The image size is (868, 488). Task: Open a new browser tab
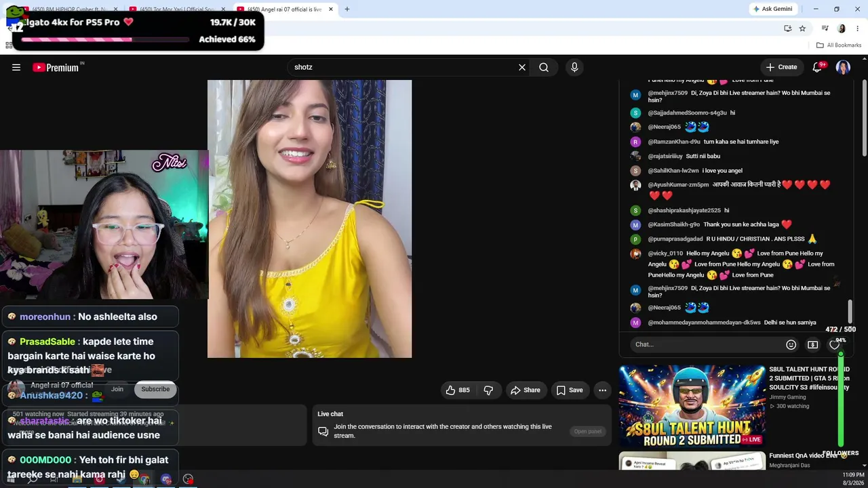click(347, 9)
